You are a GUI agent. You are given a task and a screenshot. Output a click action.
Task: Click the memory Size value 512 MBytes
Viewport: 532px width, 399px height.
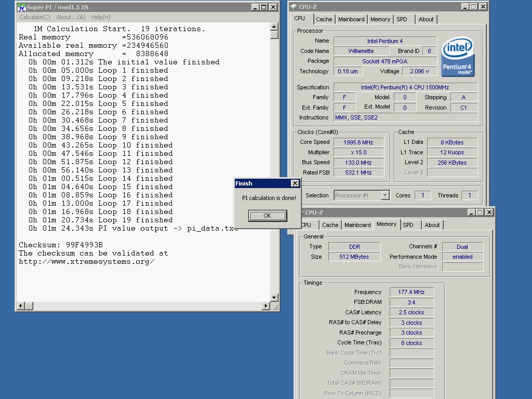pos(354,257)
